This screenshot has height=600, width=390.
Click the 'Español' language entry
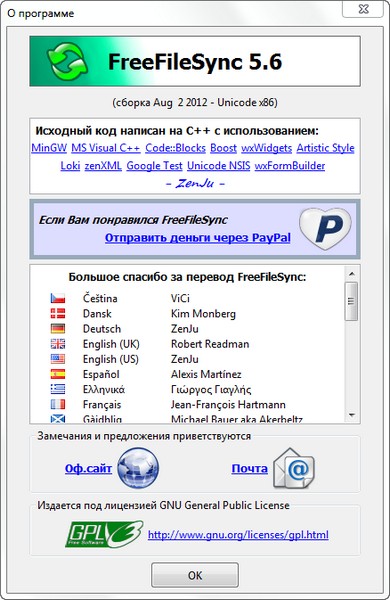101,374
